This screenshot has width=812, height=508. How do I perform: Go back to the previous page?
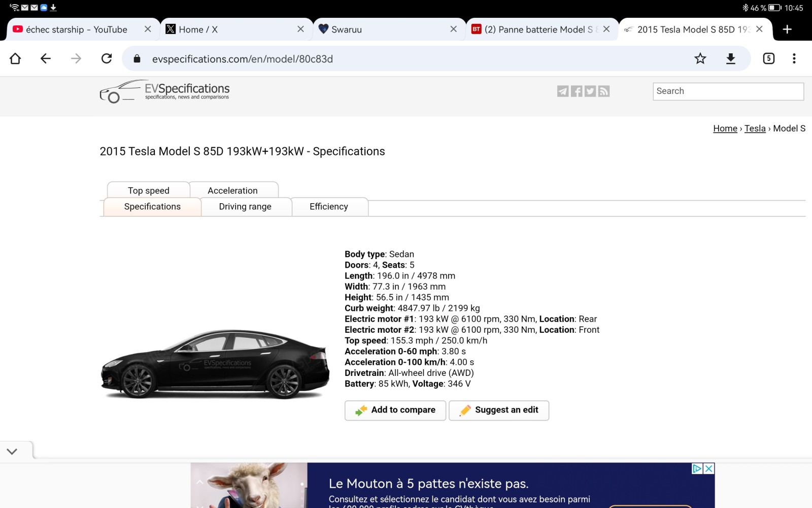point(46,59)
